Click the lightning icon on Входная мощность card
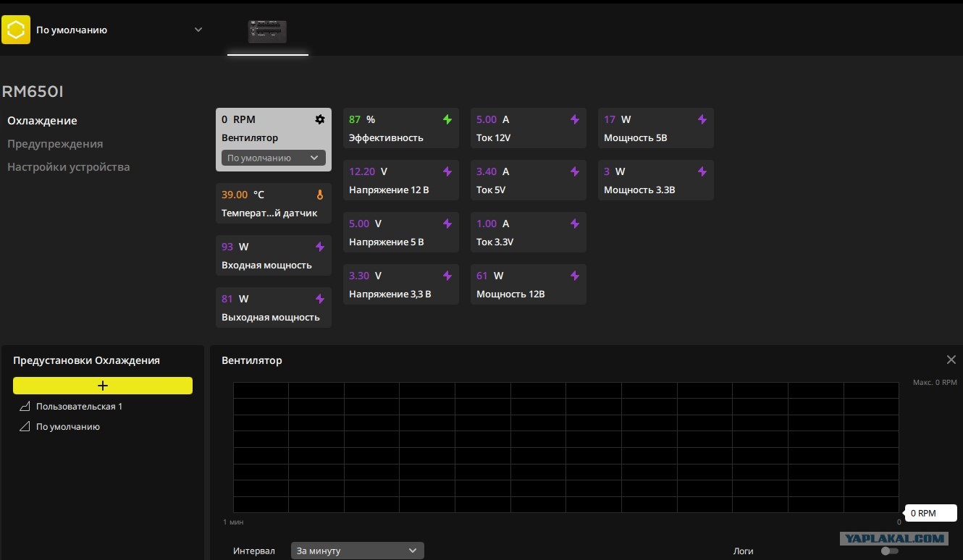 (320, 247)
